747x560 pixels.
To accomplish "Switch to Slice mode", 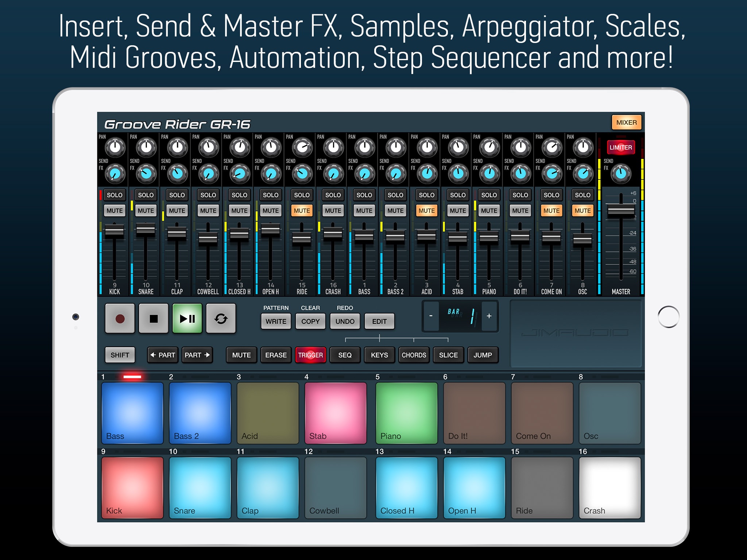I will pos(448,355).
